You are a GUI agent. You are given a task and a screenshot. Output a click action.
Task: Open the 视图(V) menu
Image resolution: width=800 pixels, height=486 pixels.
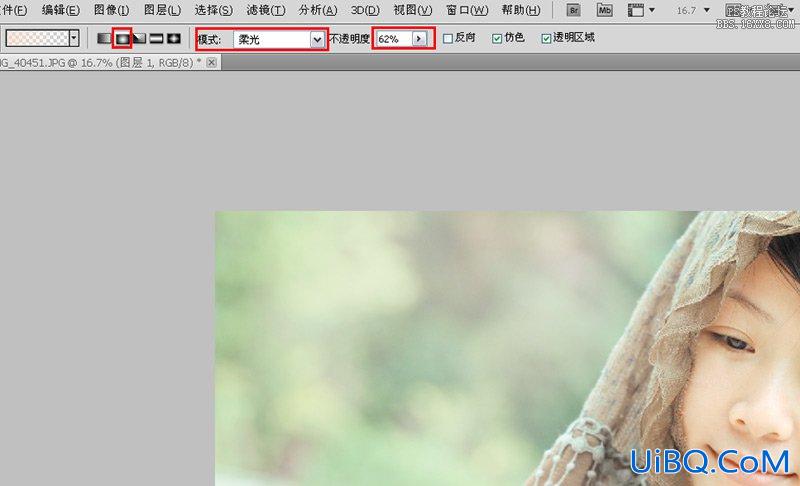click(x=412, y=10)
